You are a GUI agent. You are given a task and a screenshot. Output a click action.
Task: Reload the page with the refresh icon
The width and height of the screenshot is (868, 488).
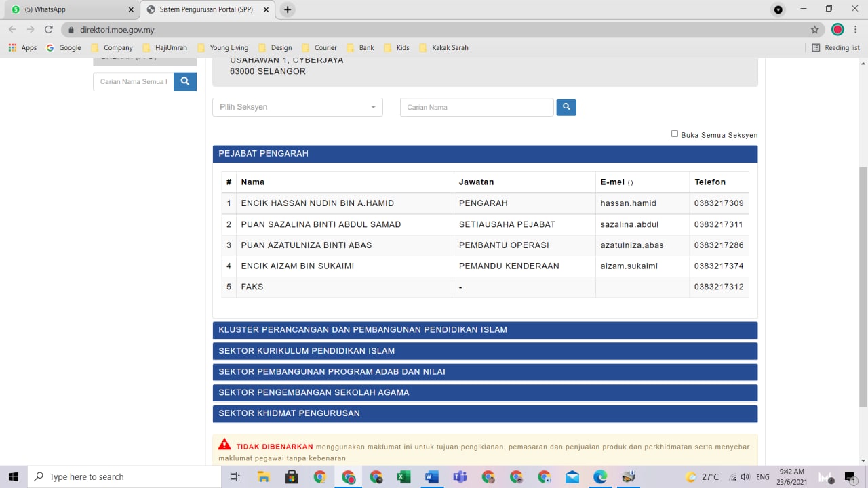[48, 30]
